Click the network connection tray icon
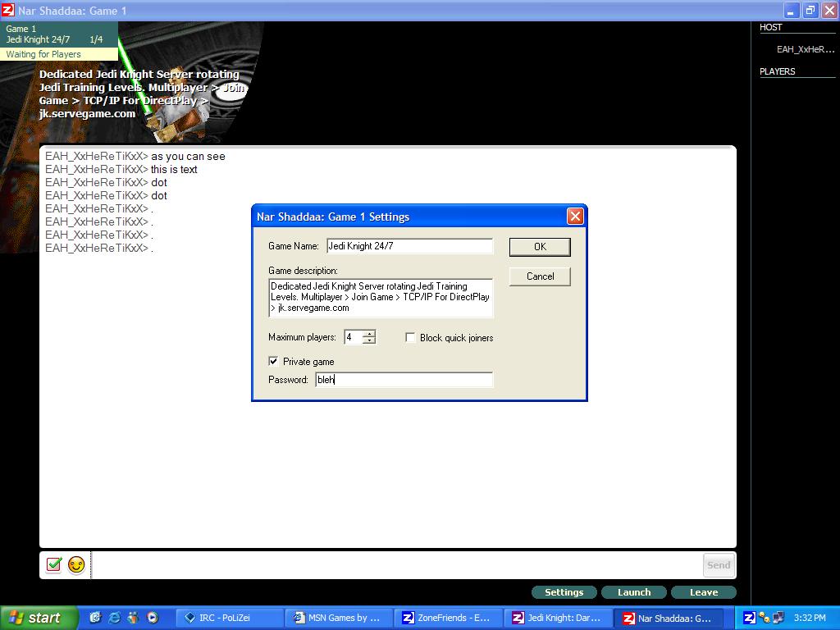Viewport: 840px width, 630px height. 778,618
